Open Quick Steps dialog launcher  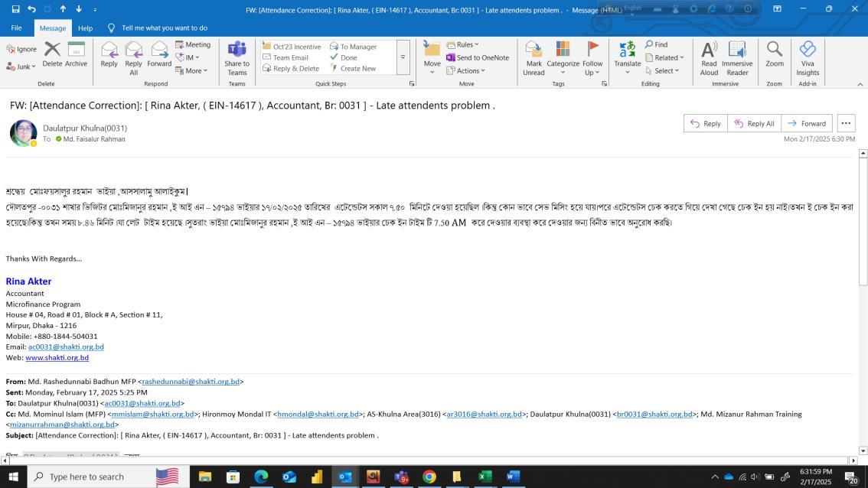coord(412,84)
